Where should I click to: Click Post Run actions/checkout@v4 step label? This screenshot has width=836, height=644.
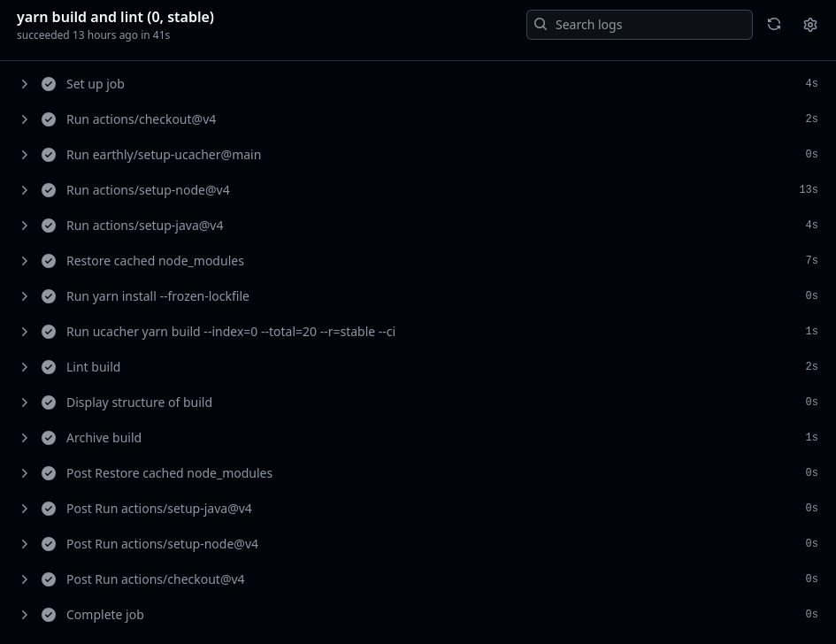[x=155, y=579]
